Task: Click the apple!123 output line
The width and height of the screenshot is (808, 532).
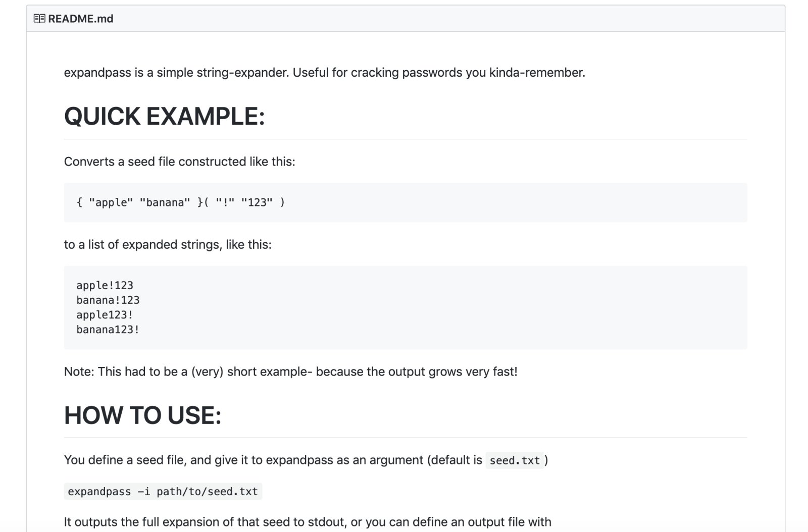Action: coord(105,286)
